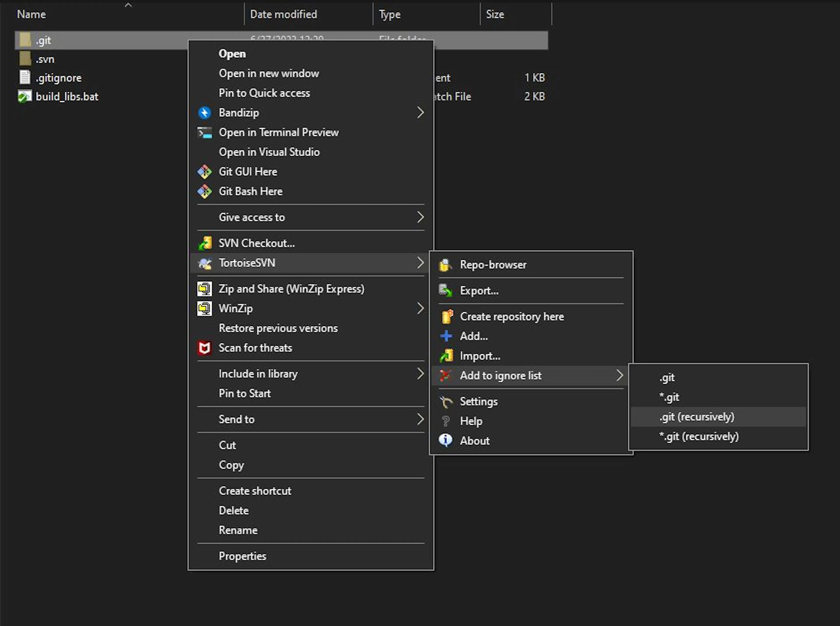Select Import in TortoiseSVN submenu
Viewport: 840px width, 626px height.
(x=480, y=356)
